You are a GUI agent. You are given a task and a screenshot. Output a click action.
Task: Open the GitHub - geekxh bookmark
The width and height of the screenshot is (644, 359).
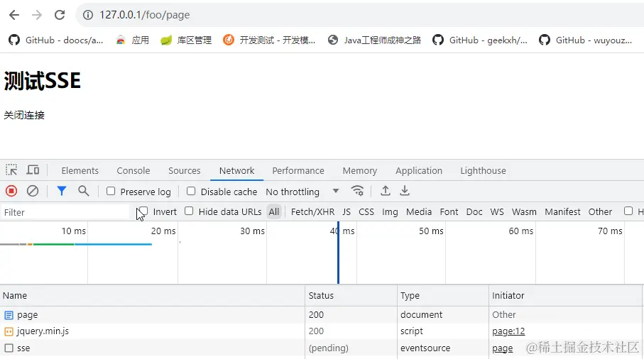(x=480, y=40)
